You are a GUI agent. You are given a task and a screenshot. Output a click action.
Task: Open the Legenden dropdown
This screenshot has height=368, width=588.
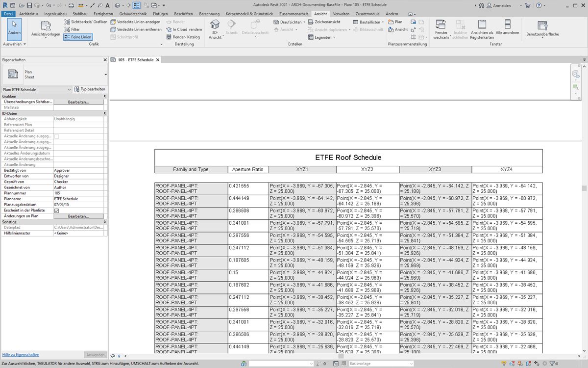322,37
